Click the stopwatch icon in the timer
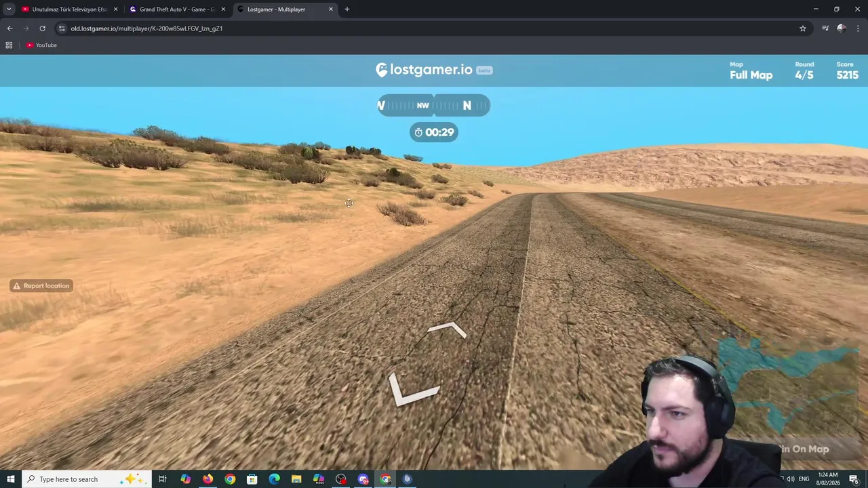 tap(418, 132)
